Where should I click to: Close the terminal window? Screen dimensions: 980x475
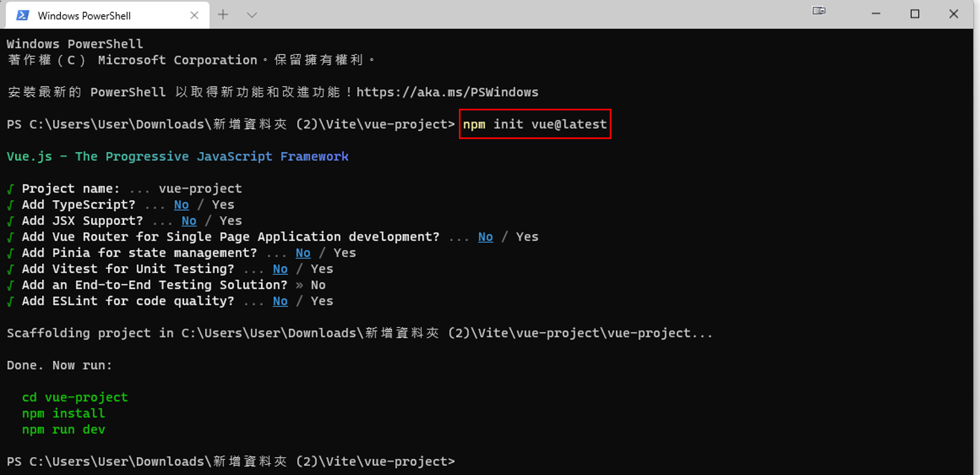(x=954, y=14)
